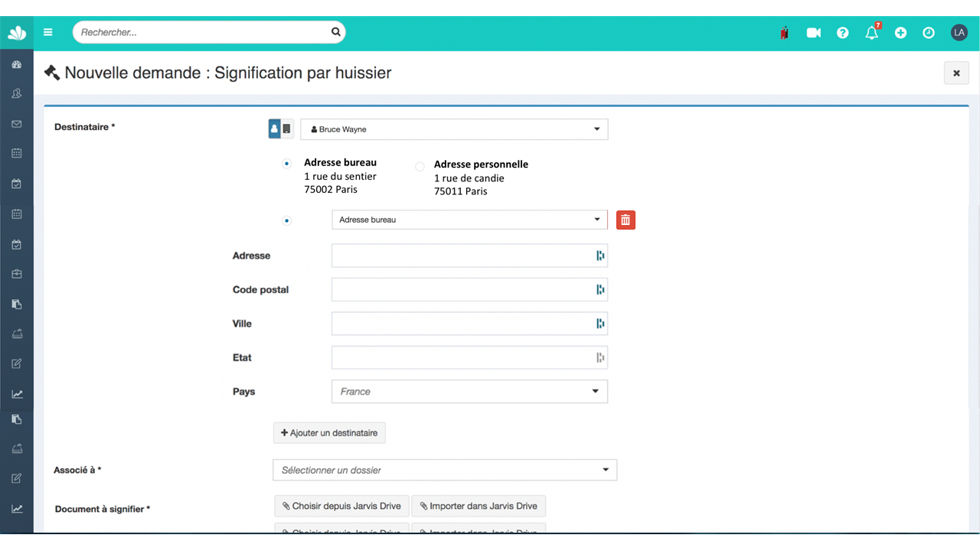Screen dimensions: 980x551
Task: Click the Associé à label
Action: 77,470
